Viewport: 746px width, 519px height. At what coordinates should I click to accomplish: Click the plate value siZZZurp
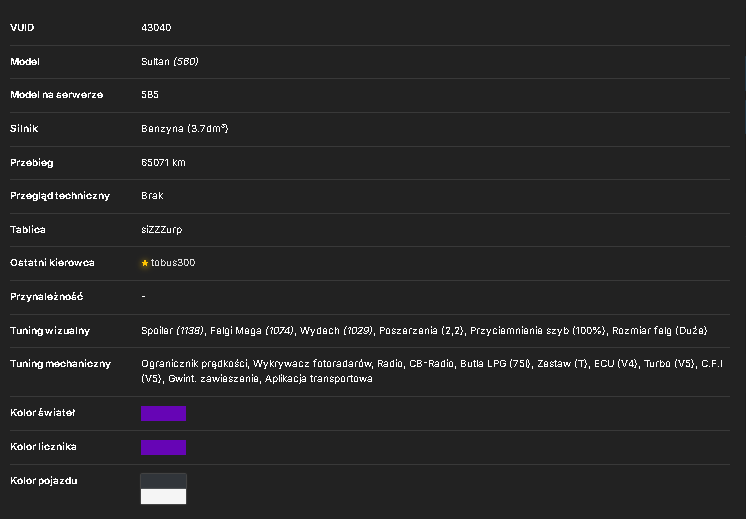(162, 229)
